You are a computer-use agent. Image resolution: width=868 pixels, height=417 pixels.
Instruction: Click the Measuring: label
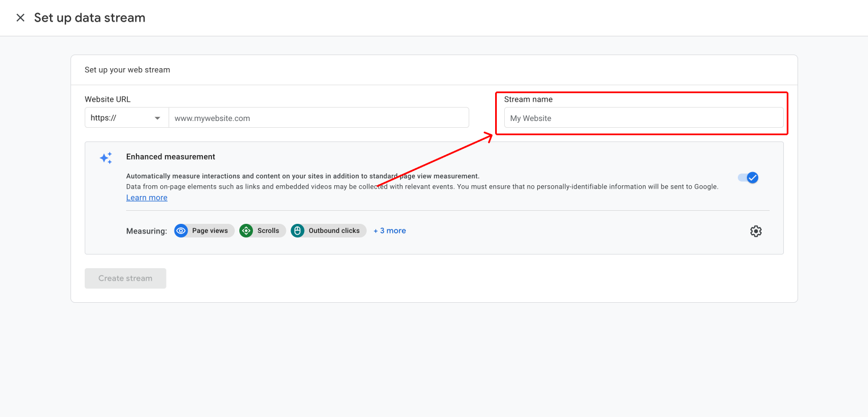coord(147,231)
